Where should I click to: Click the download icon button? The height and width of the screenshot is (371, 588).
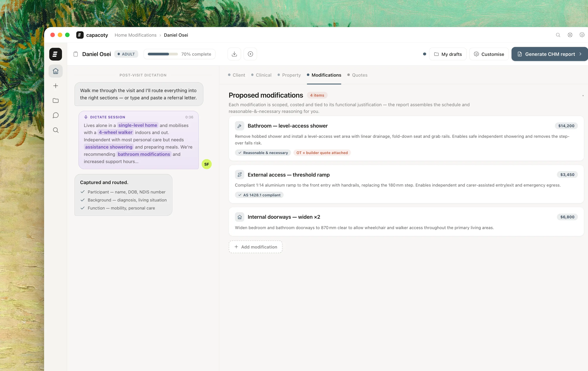[234, 54]
